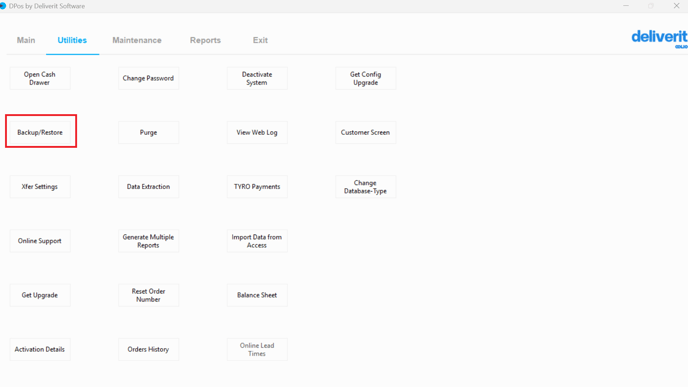The width and height of the screenshot is (688, 387).
Task: Minimize the DPos window
Action: click(x=626, y=6)
